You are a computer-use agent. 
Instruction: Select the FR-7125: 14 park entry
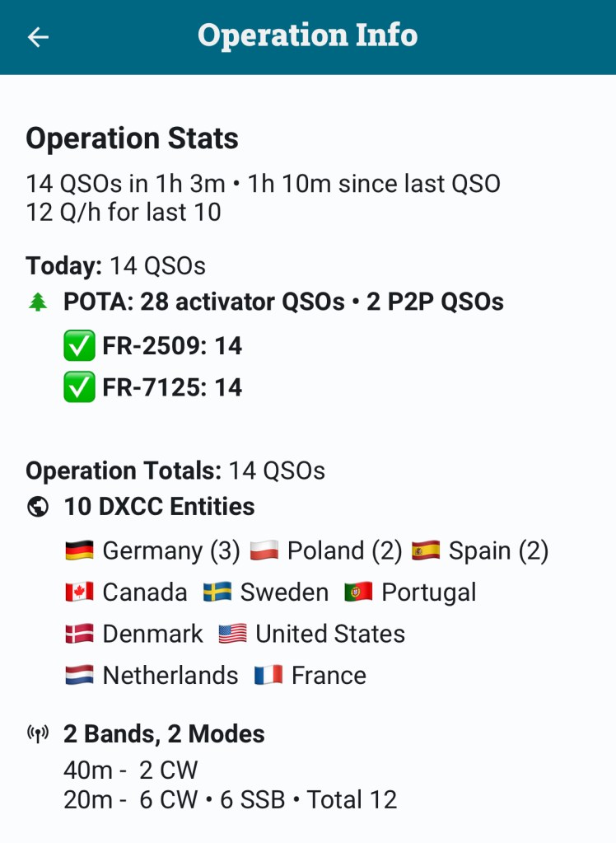coord(172,387)
